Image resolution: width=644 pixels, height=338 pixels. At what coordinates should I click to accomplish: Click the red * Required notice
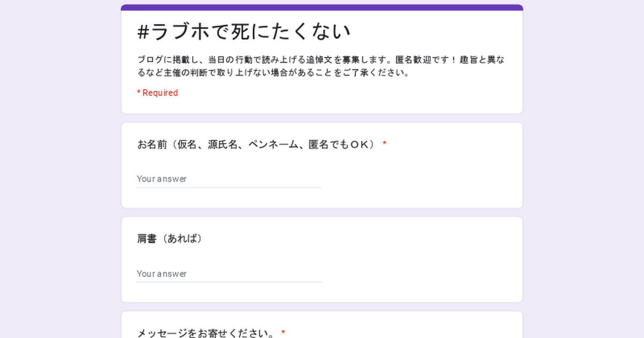[x=157, y=93]
